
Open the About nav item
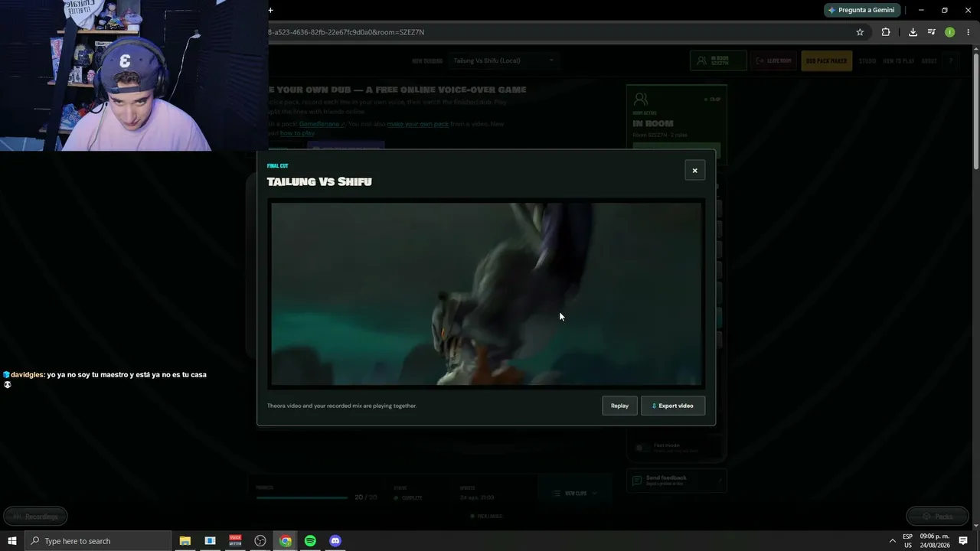coord(929,61)
